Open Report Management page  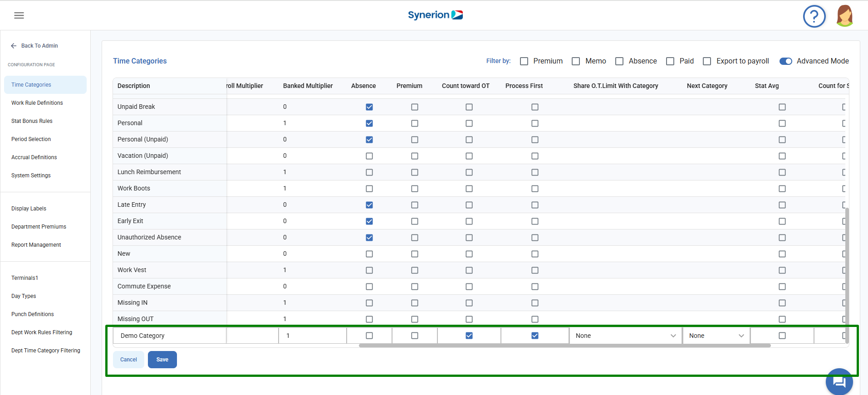36,245
